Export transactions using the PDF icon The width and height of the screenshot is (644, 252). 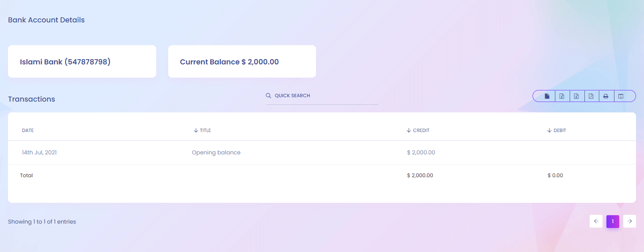[591, 96]
